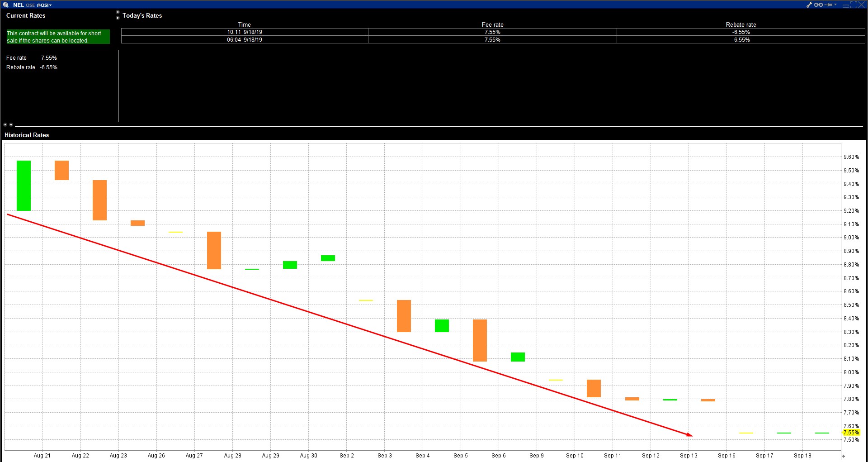Click the orange Aug 22 bar in chart

coord(61,170)
